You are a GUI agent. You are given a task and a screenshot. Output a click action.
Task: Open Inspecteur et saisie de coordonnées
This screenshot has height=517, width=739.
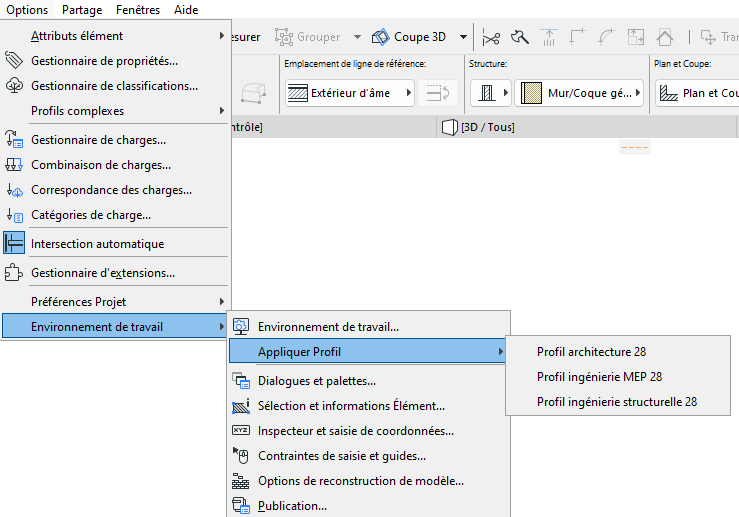click(x=369, y=431)
